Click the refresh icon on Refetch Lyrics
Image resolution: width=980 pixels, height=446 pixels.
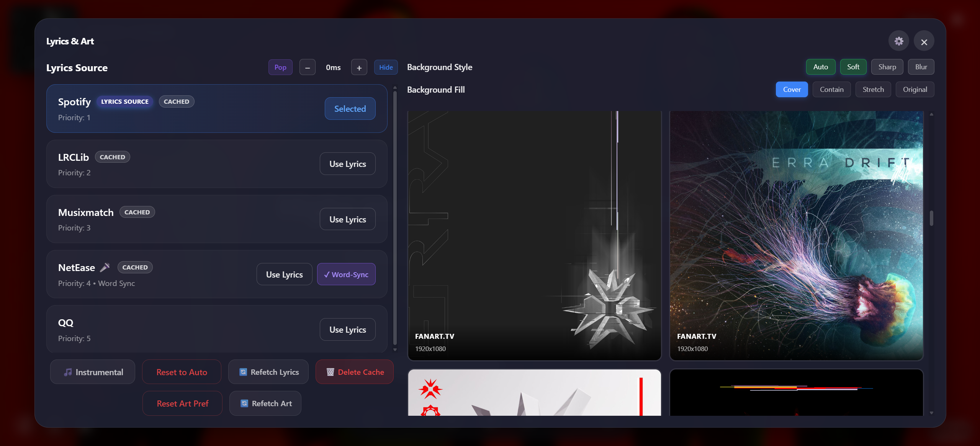(244, 372)
